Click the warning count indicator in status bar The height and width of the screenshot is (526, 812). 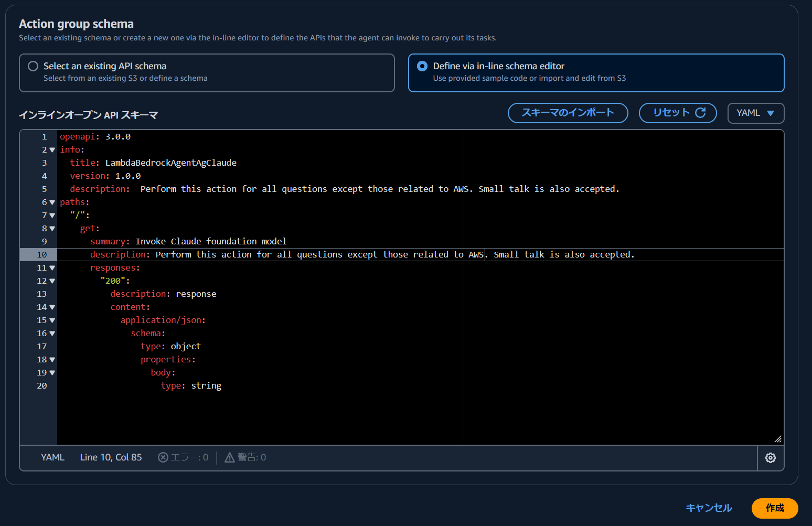244,457
